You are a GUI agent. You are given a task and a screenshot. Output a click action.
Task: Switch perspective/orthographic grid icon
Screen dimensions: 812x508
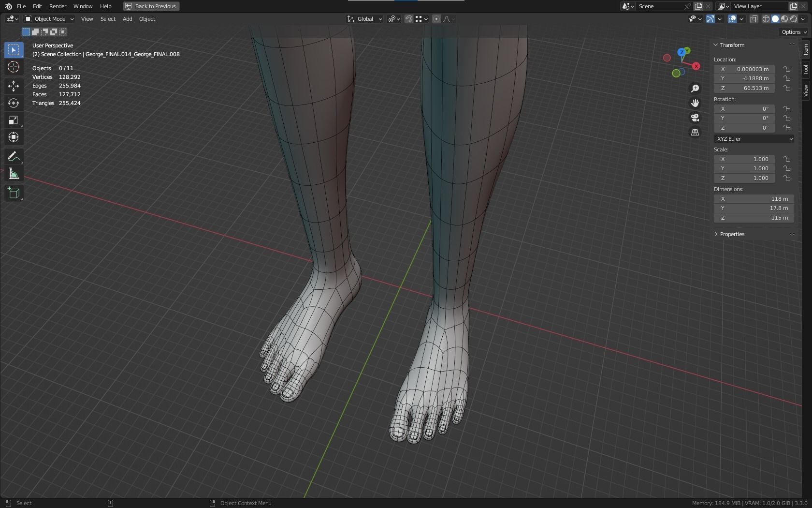pos(695,132)
